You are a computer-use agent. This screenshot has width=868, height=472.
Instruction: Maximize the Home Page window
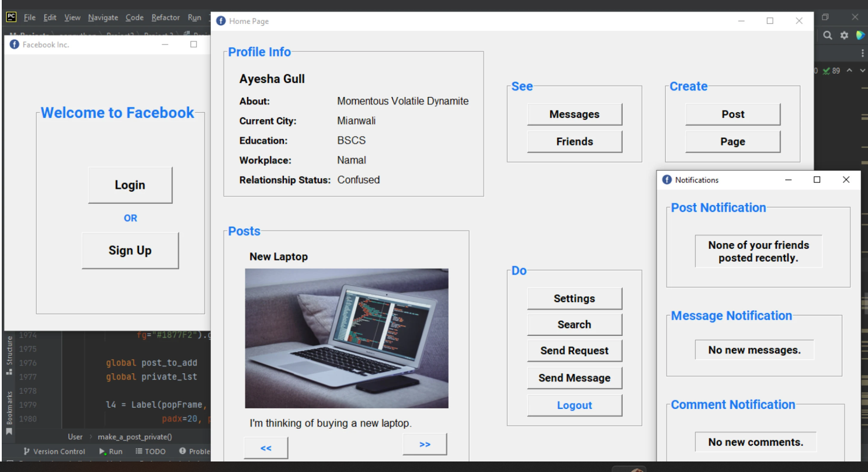(x=770, y=21)
